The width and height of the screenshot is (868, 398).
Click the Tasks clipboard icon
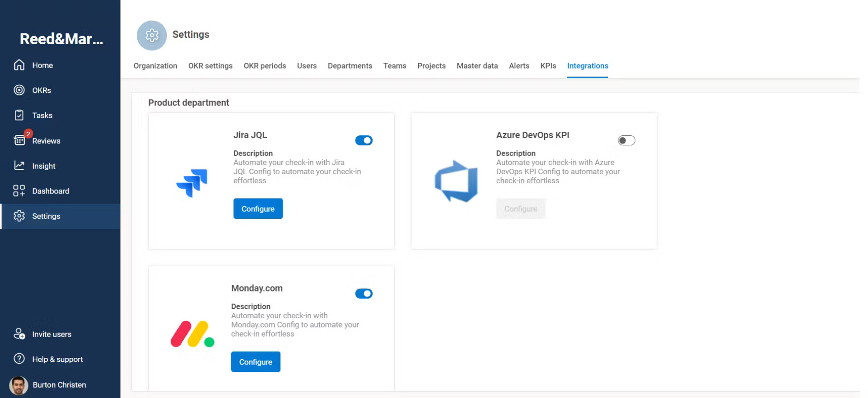pos(19,116)
